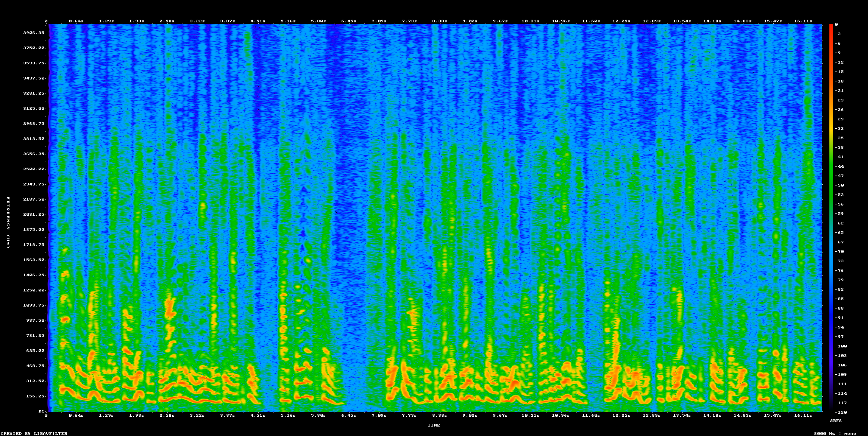Click the 0 label on dBFS color scale
Screen dimensions: 868x436
pos(836,25)
